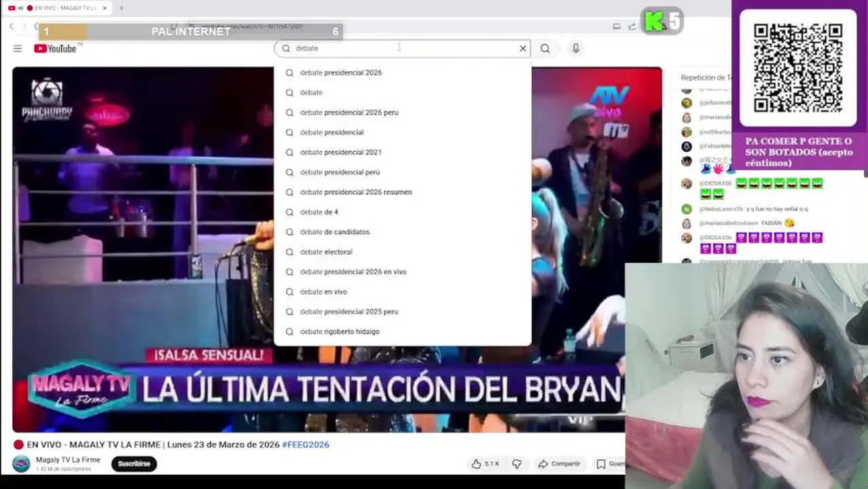Select suggestion 'debate presidencial 2026 peru'
Image resolution: width=868 pixels, height=489 pixels.
point(403,112)
